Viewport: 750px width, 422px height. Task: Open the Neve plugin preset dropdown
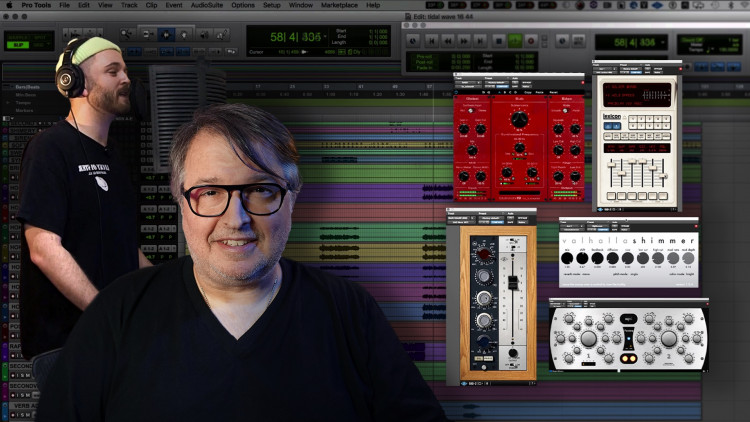coord(490,218)
